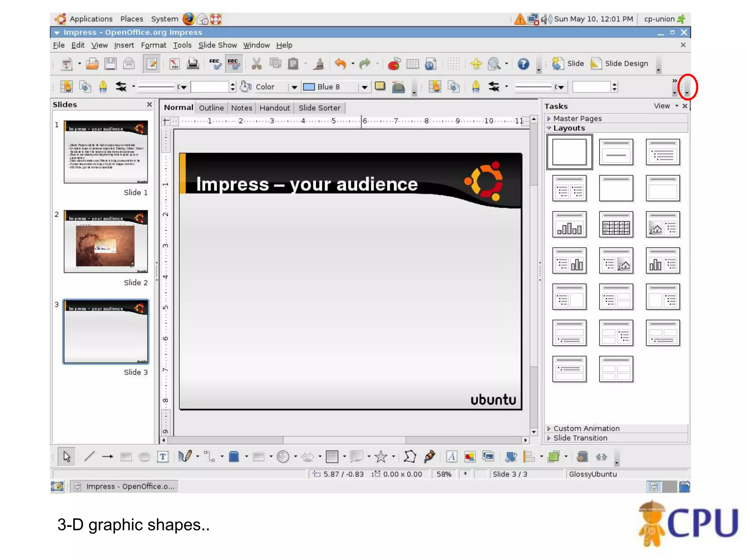Click the Slide Design button
Screen dimensions: 747x560
coord(619,63)
